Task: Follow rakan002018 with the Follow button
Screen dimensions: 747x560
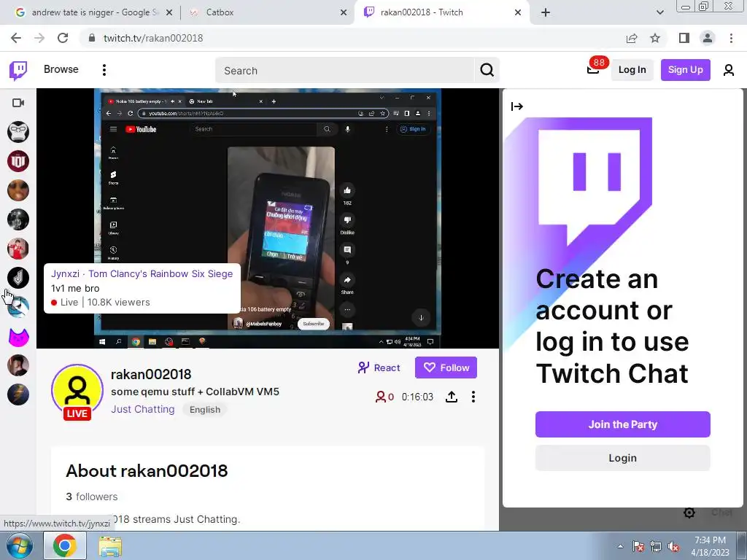Action: point(446,367)
